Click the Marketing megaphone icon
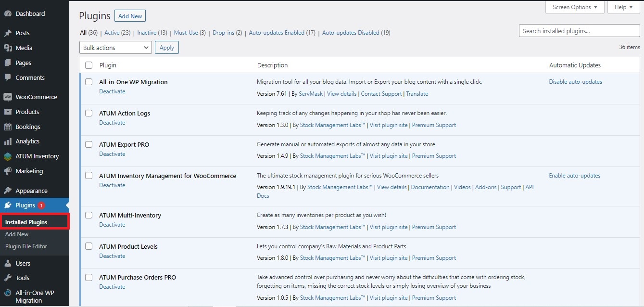The image size is (644, 307). click(8, 171)
